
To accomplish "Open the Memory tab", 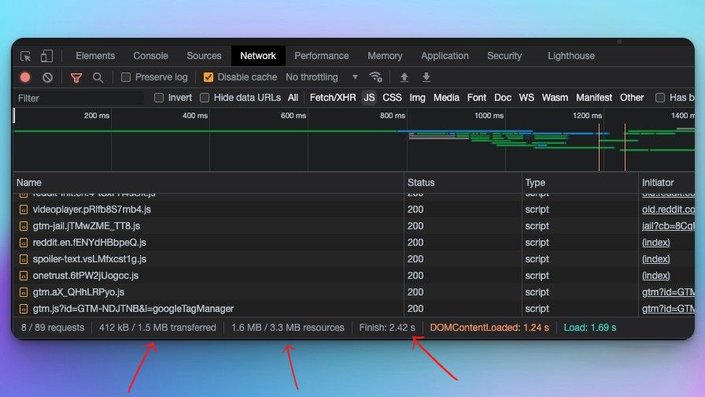I will [385, 56].
